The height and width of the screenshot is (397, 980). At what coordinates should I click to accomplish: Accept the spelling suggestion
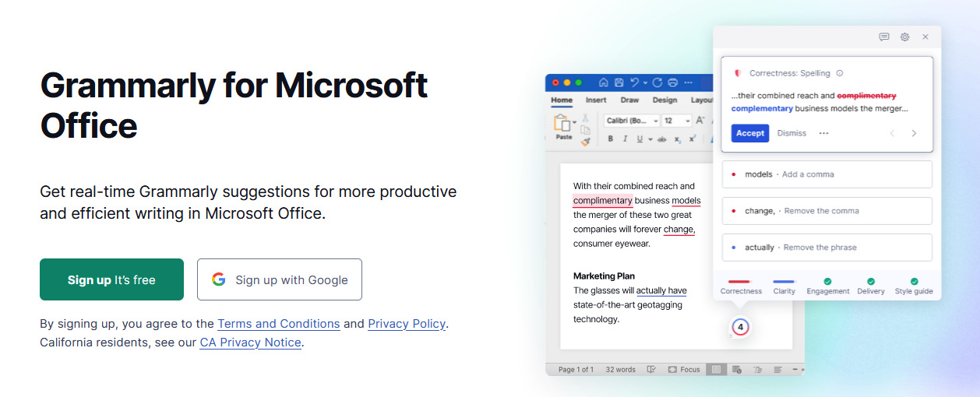tap(750, 133)
